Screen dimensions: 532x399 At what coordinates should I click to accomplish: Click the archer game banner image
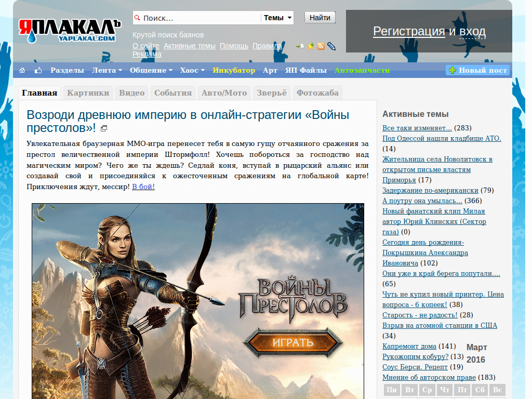198,301
